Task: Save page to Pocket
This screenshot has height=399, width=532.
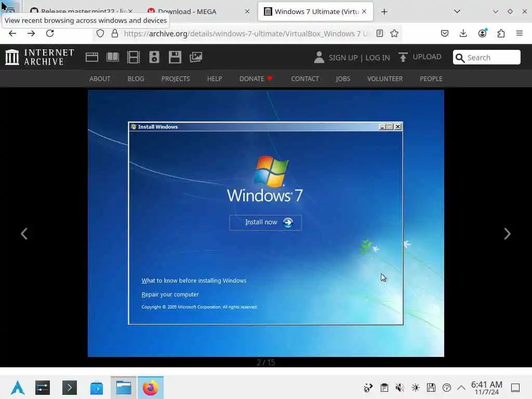Action: click(445, 33)
